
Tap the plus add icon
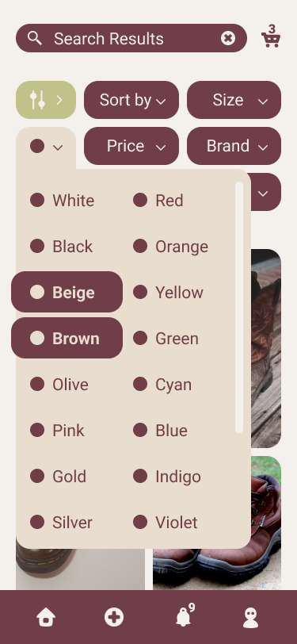pyautogui.click(x=113, y=617)
